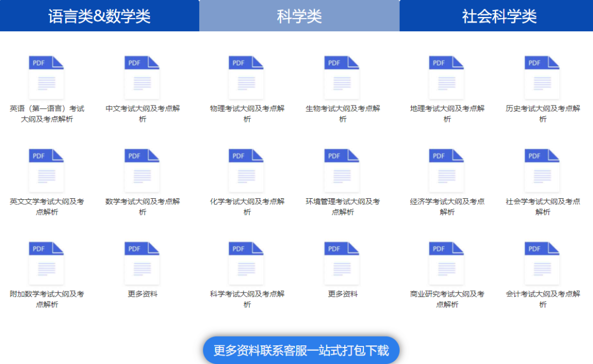Viewport: 593px width, 364px height.
Task: Open 更多资料 PDF icon beside 商业研究 item
Action: (x=342, y=264)
